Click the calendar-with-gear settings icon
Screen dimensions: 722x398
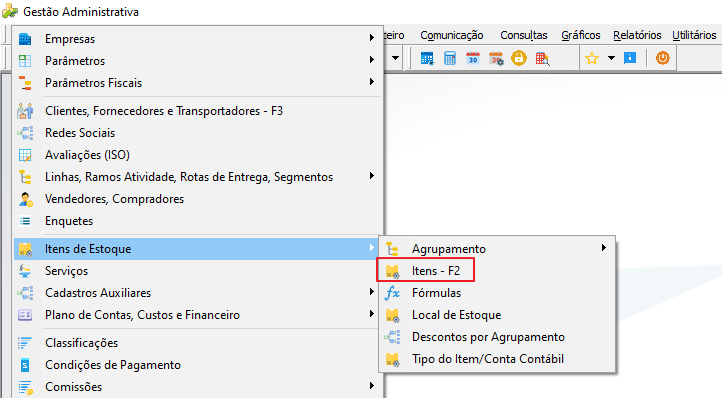[x=496, y=59]
